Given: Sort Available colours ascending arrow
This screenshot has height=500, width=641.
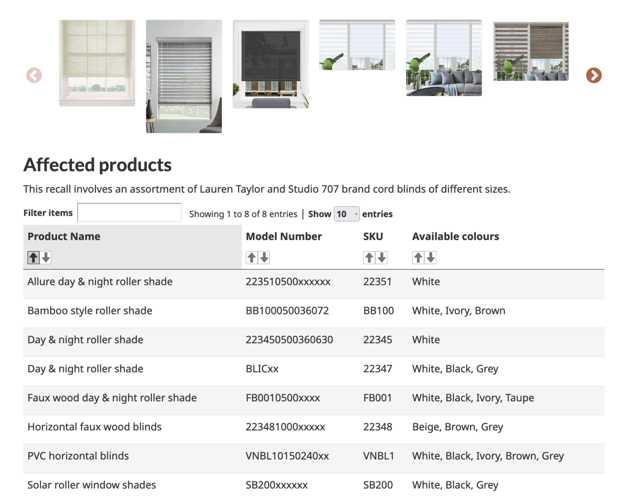Looking at the screenshot, I should point(418,258).
